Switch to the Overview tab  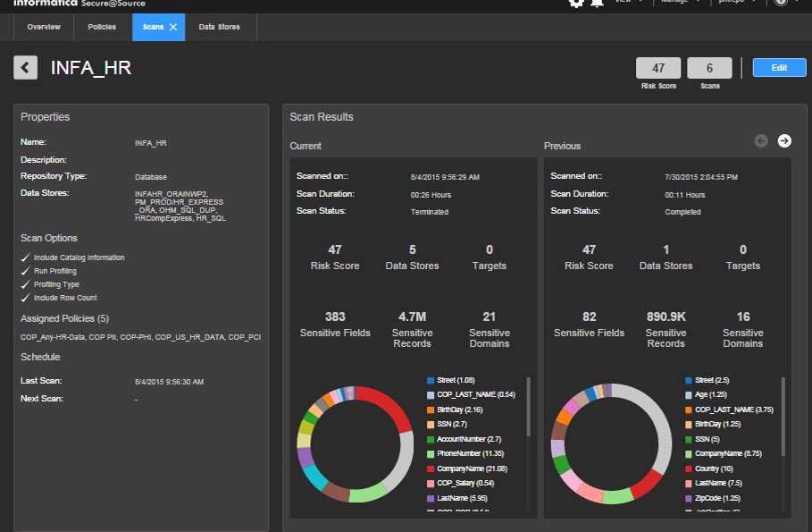[44, 27]
